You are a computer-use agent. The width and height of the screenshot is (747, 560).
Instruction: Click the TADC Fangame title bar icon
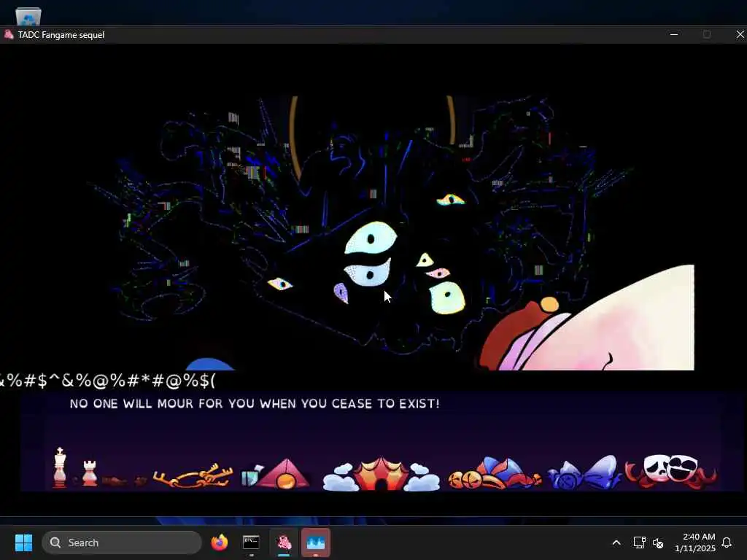tap(9, 35)
